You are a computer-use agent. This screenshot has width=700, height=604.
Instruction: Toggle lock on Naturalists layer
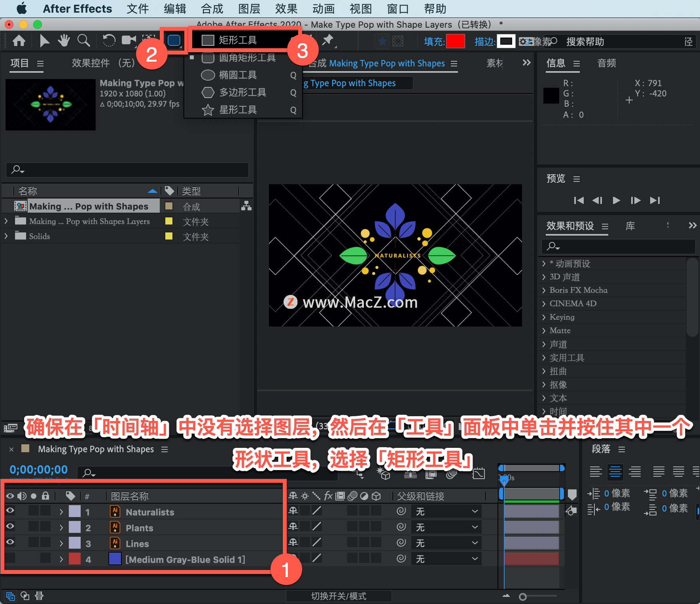tap(45, 510)
